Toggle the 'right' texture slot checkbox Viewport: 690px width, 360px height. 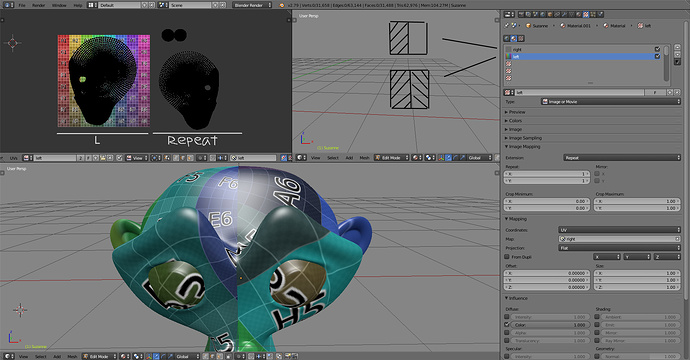[657, 49]
